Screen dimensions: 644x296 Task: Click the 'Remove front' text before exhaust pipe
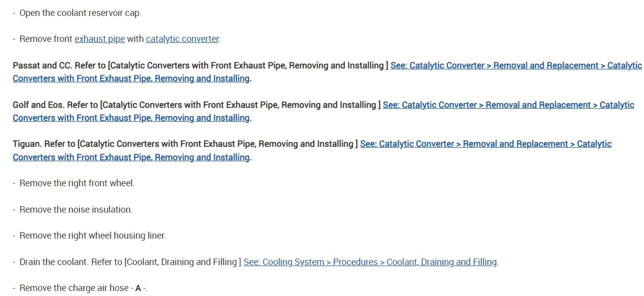[x=46, y=39]
